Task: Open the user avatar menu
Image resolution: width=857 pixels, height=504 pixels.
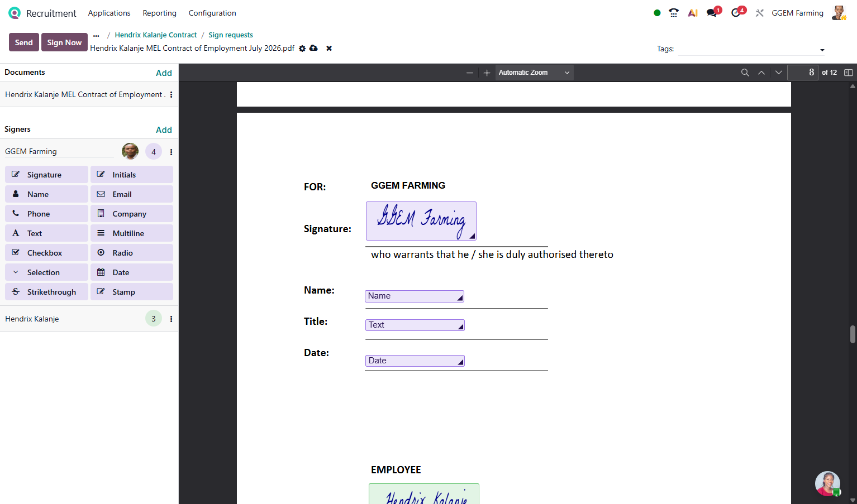Action: click(839, 13)
